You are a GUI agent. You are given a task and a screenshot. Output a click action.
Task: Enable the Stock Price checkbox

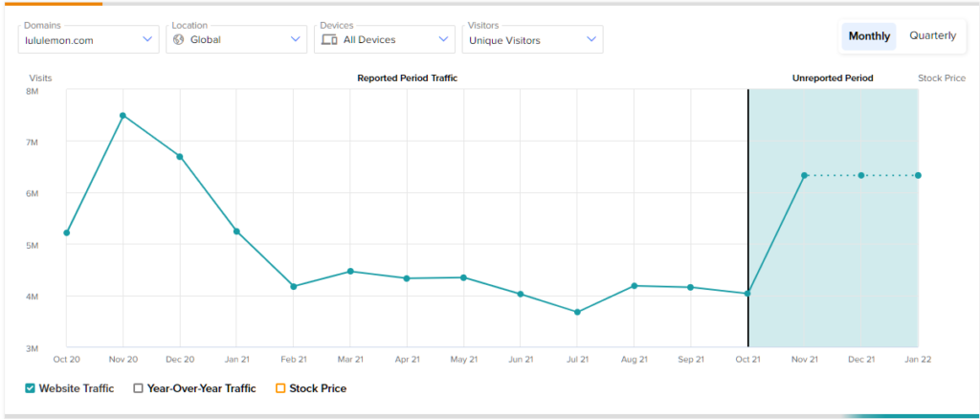tap(280, 388)
